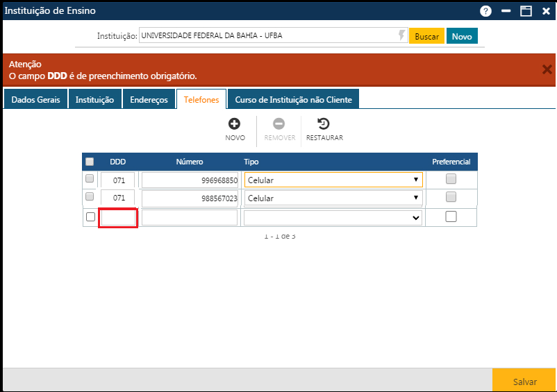Viewport: 557px width, 392px height.
Task: Maximize the Instituição de Ensino window
Action: 526,11
